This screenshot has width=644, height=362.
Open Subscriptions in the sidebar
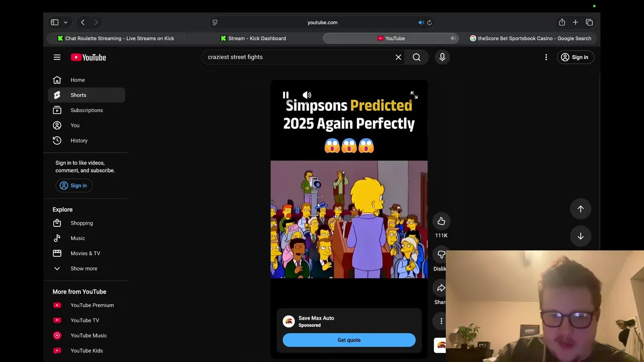[87, 110]
